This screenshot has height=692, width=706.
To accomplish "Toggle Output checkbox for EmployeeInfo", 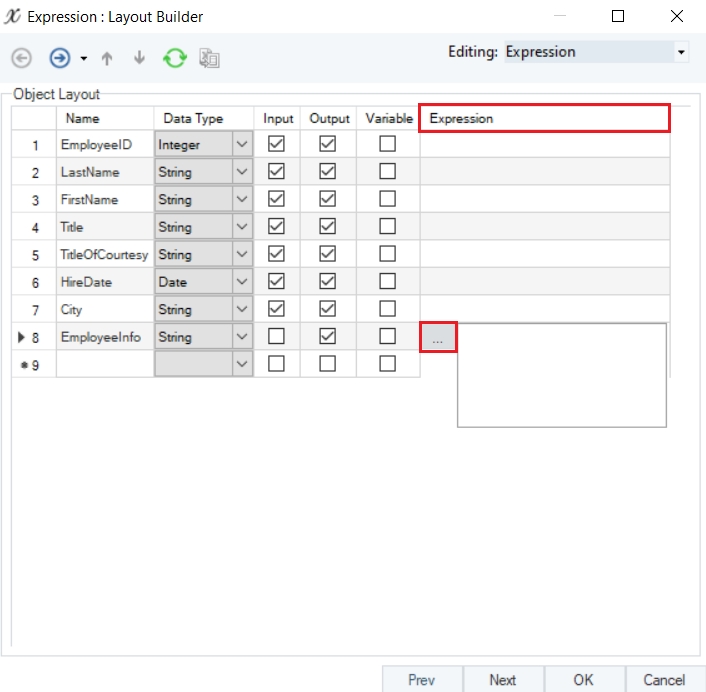I will [x=327, y=336].
